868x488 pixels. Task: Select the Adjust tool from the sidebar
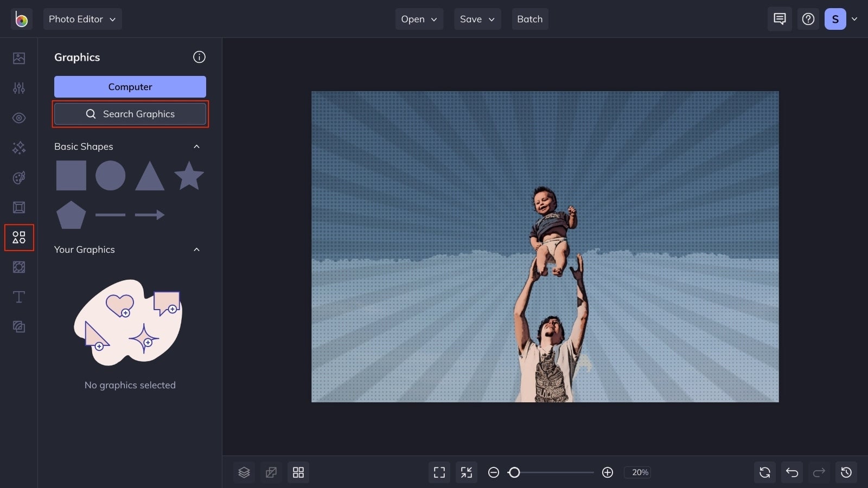tap(18, 88)
